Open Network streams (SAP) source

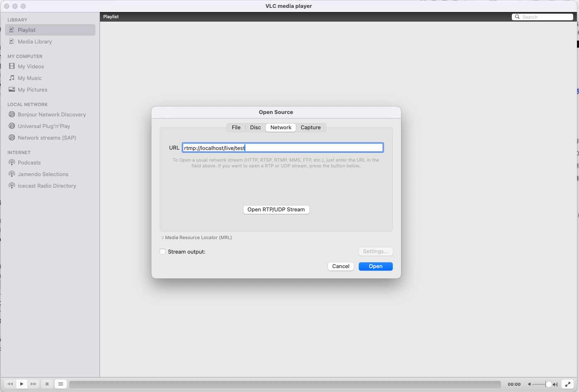(46, 138)
